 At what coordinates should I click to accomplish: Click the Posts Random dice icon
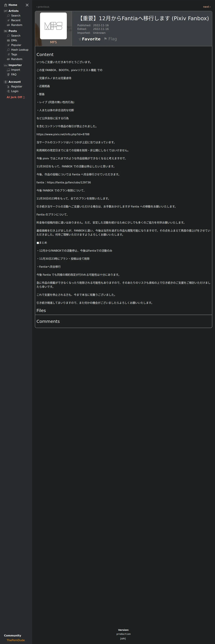click(x=8, y=59)
